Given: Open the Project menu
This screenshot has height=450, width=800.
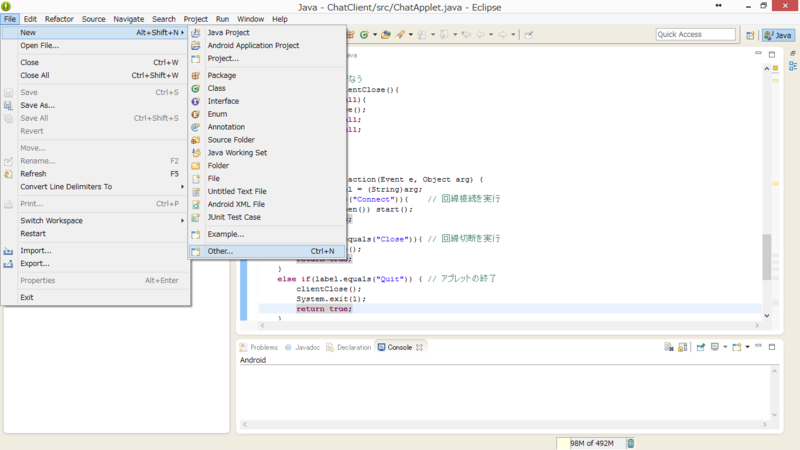Looking at the screenshot, I should point(195,19).
